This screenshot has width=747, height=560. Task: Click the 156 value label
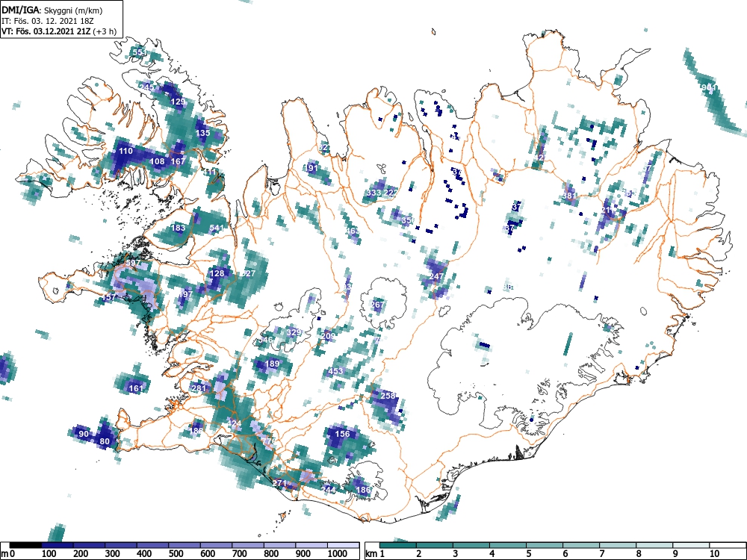click(x=342, y=433)
